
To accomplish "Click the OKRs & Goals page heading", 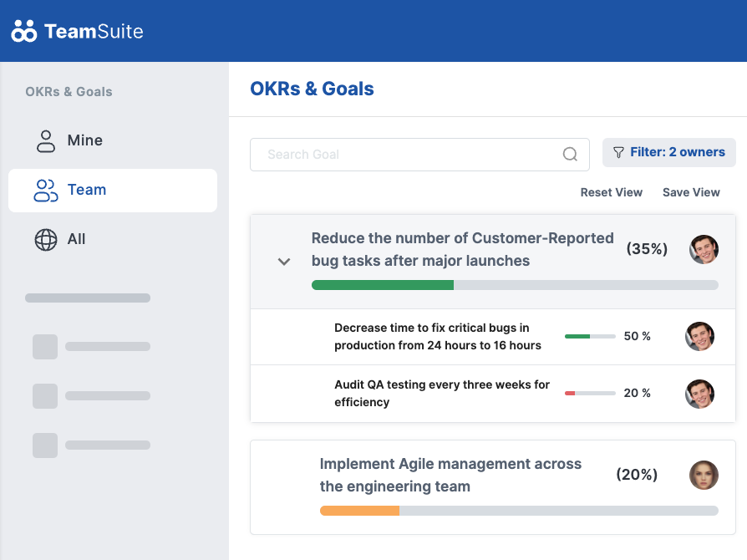I will (x=312, y=89).
